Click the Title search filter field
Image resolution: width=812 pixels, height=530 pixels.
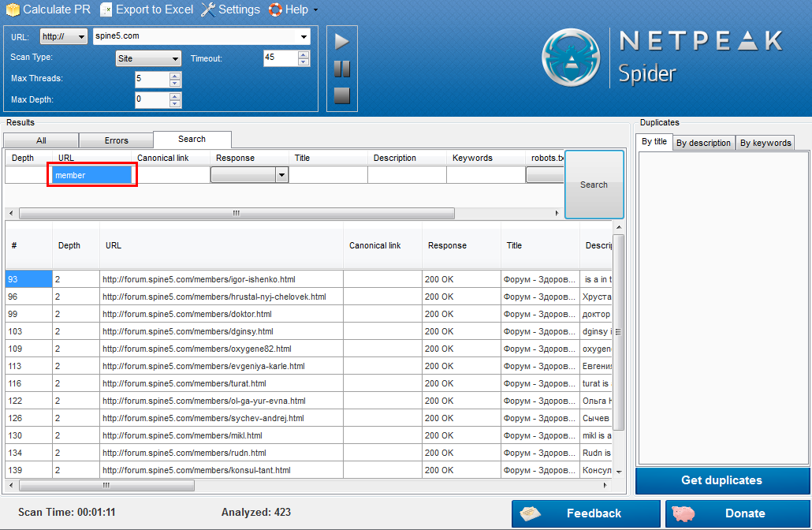pos(328,175)
